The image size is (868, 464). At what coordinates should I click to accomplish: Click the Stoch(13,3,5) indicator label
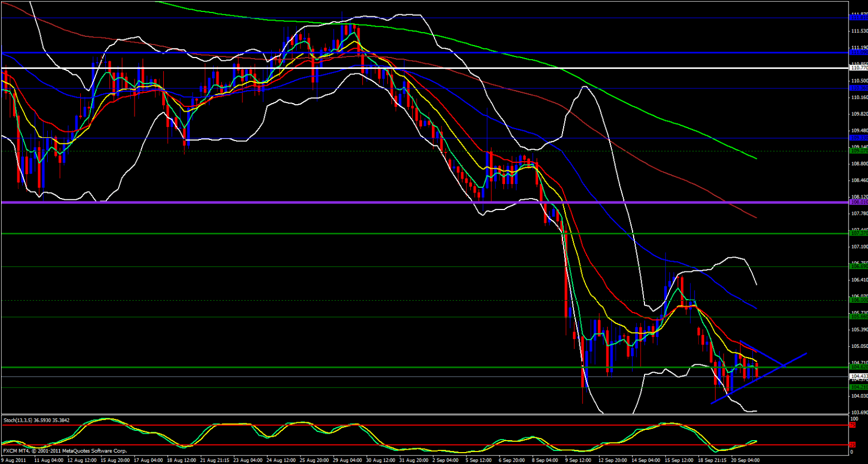37,420
